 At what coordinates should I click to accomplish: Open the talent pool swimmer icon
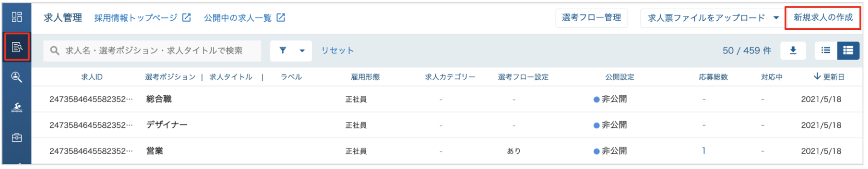[x=17, y=107]
